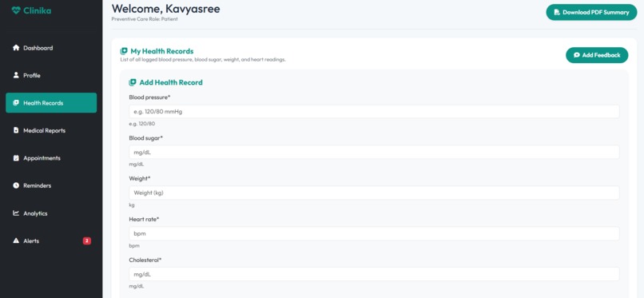Click the red alerts count badge
The image size is (644, 298).
pos(86,241)
